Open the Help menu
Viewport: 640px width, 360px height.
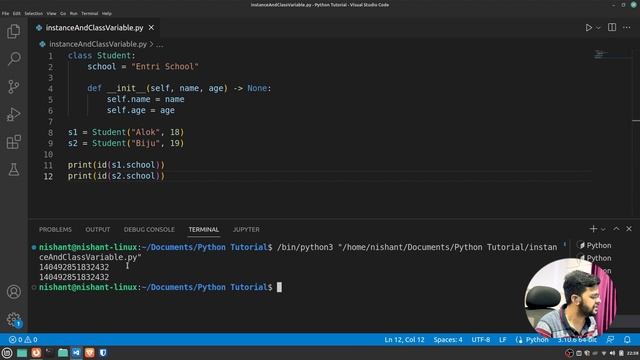click(107, 13)
